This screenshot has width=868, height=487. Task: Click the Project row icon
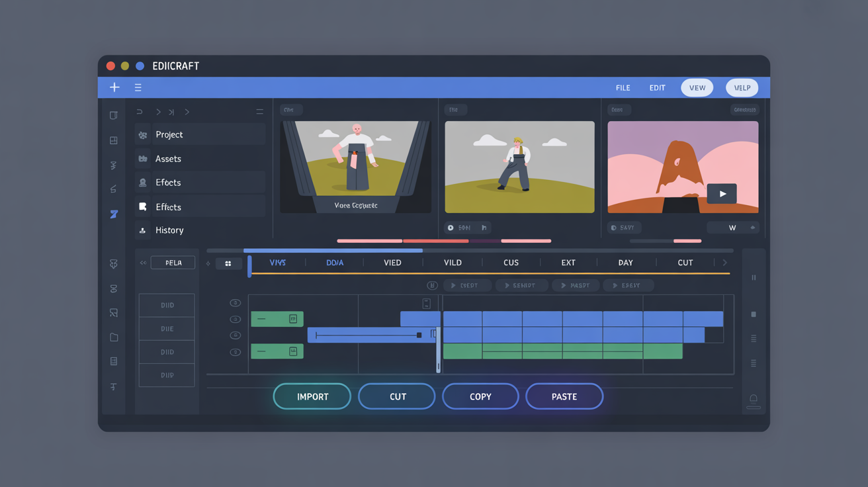tap(142, 135)
